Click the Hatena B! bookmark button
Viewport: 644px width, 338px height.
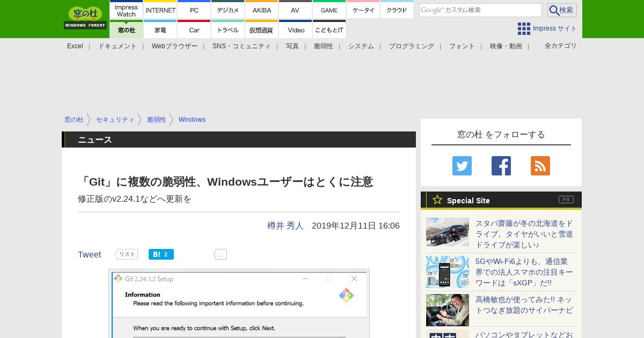point(161,254)
